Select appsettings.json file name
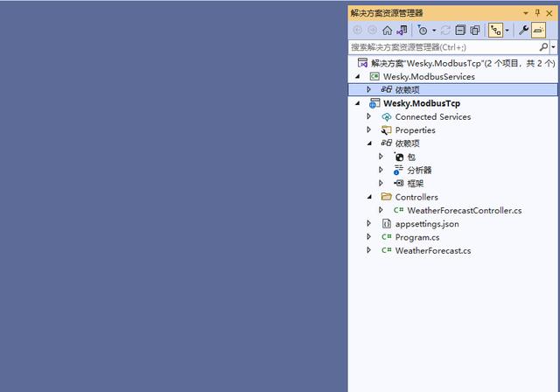 point(427,224)
